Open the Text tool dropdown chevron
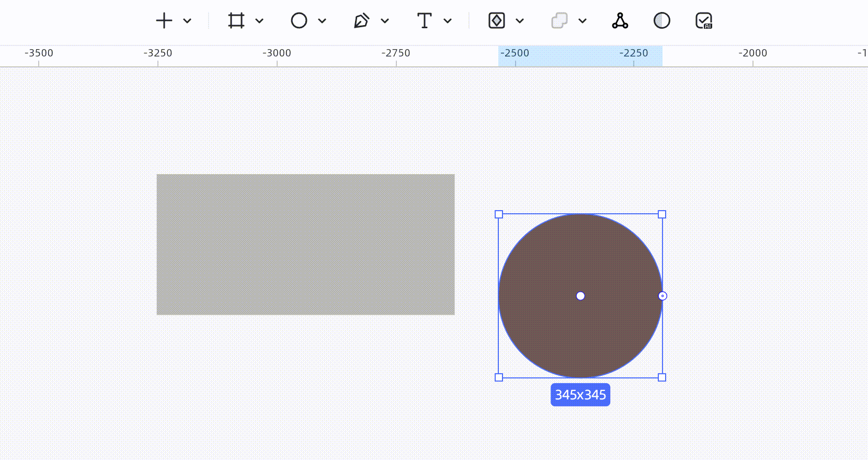 tap(448, 21)
